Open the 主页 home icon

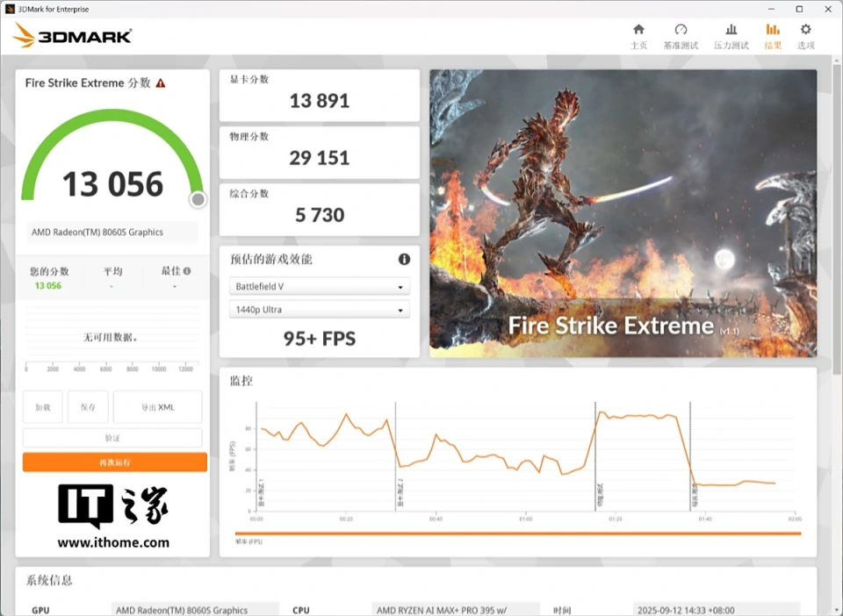(638, 35)
